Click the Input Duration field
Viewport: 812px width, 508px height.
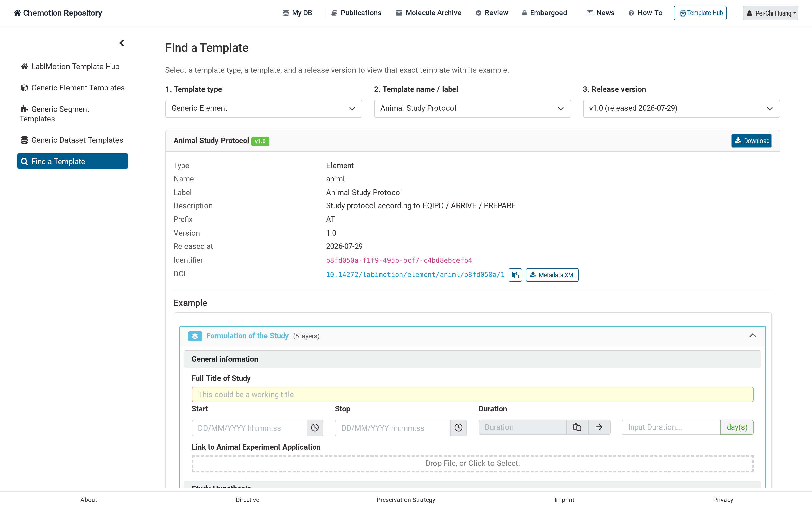(x=671, y=427)
